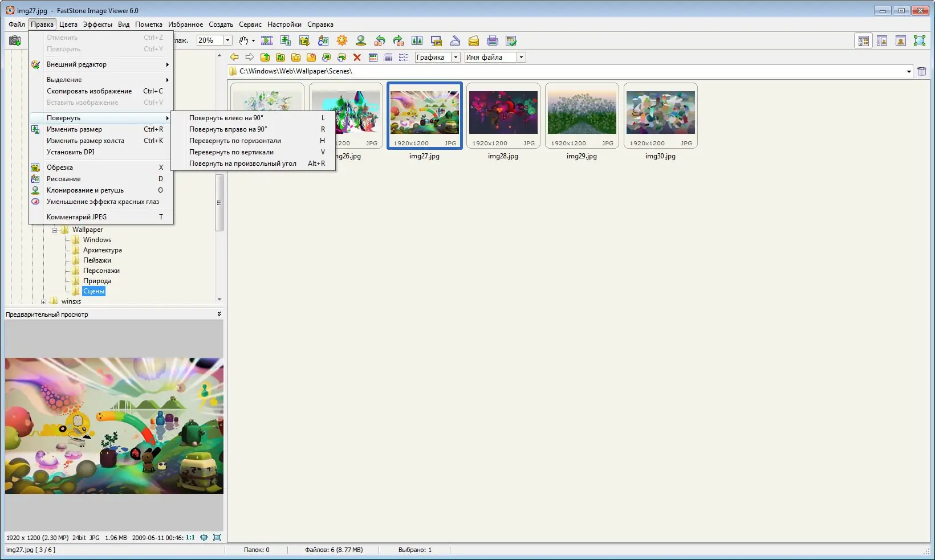Screen dimensions: 935x560
Task: Open the Справка menu
Action: pyautogui.click(x=320, y=24)
